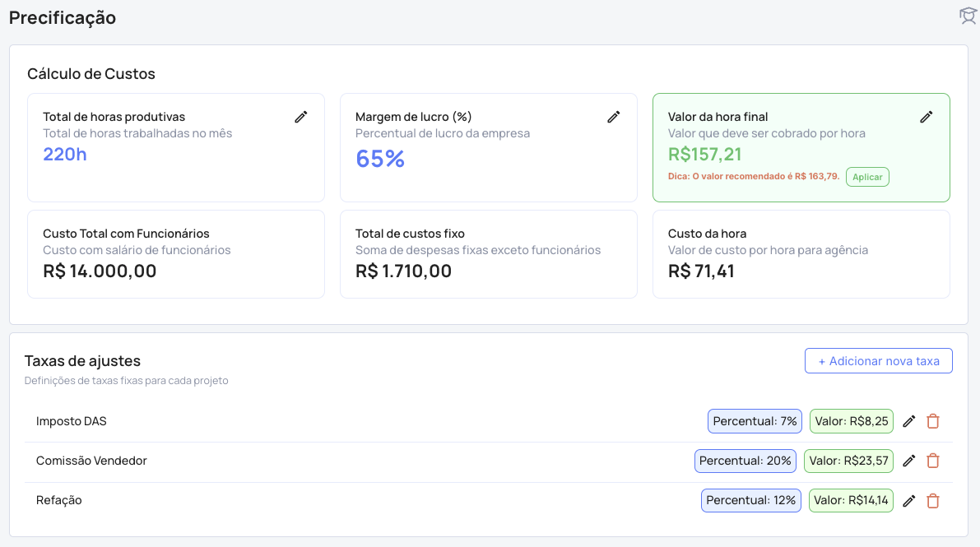Delete the Refação tax

[x=933, y=500]
